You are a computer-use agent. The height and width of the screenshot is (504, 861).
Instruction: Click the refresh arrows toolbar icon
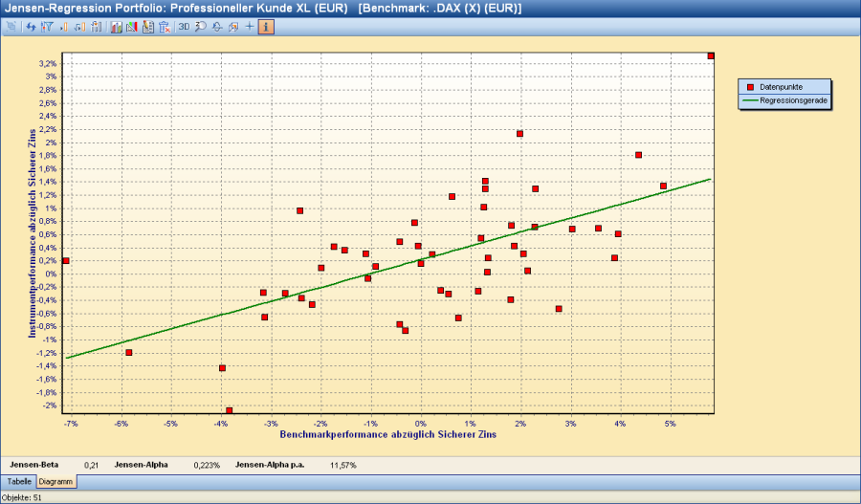[31, 27]
